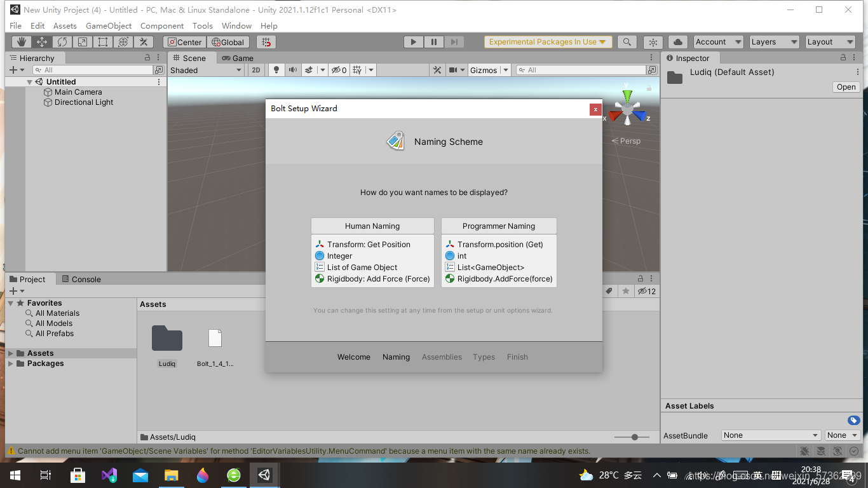Viewport: 868px width, 488px height.
Task: Select the Rotate tool in toolbar
Action: (62, 42)
